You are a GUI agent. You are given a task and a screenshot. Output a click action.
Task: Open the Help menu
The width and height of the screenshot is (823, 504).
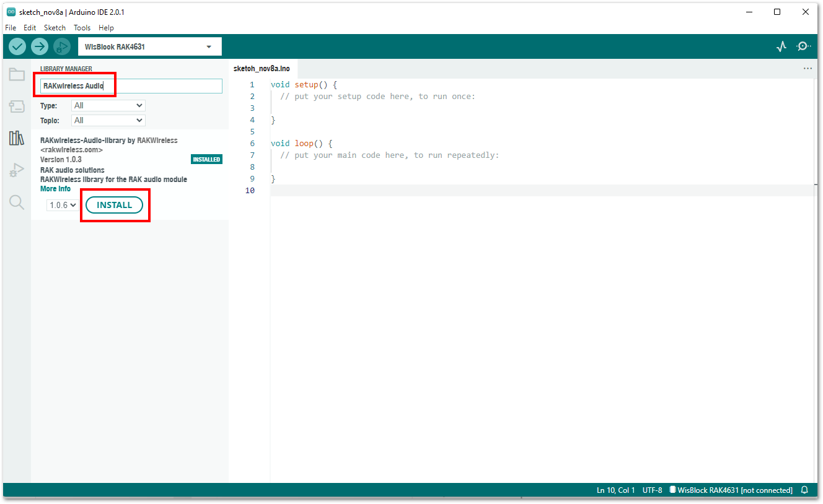[107, 28]
